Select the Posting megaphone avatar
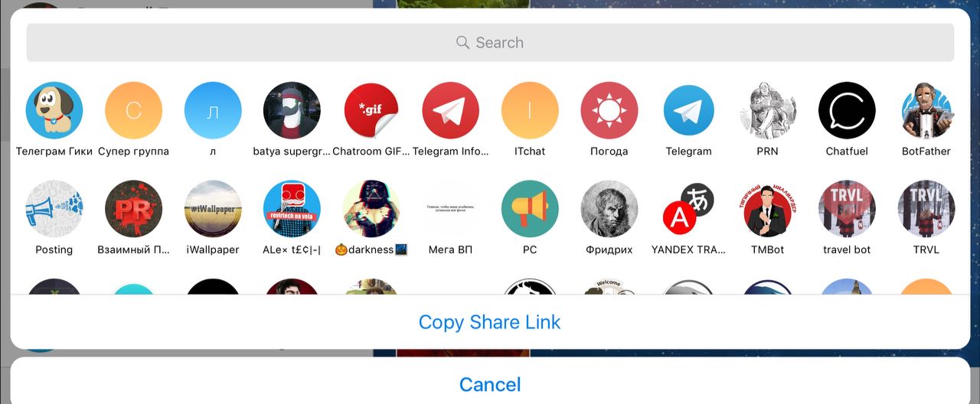This screenshot has height=404, width=980. coord(54,209)
